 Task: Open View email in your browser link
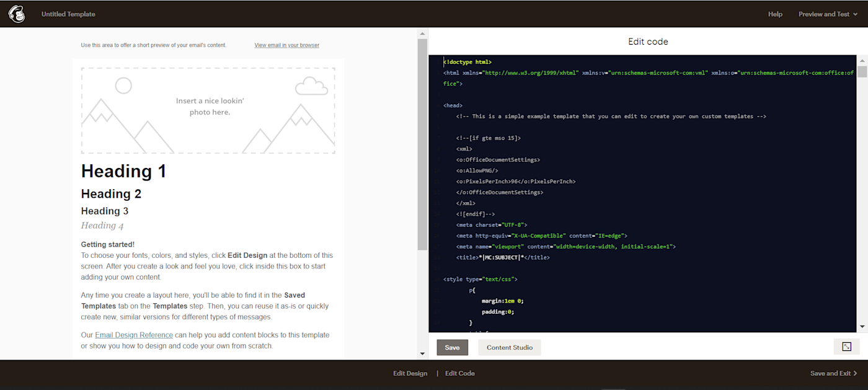[287, 45]
